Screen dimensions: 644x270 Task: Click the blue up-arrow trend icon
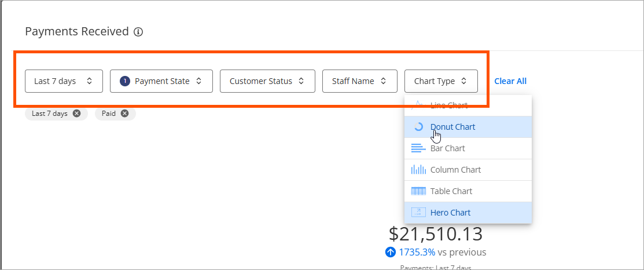pos(391,252)
